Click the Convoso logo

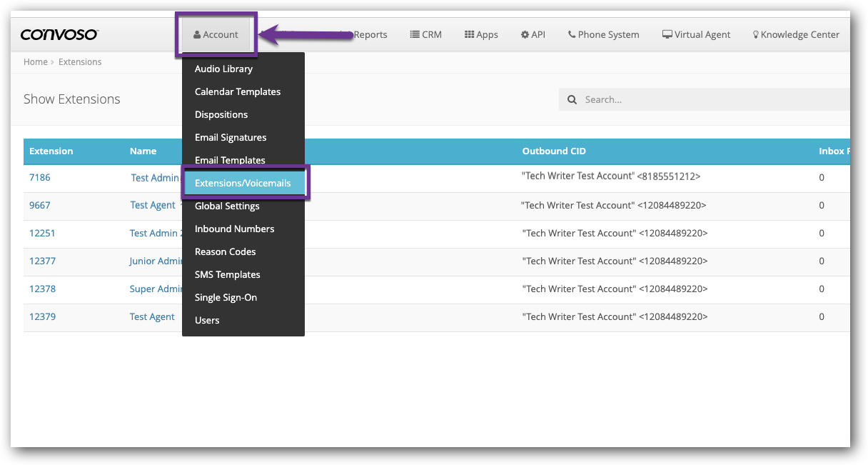tap(59, 34)
